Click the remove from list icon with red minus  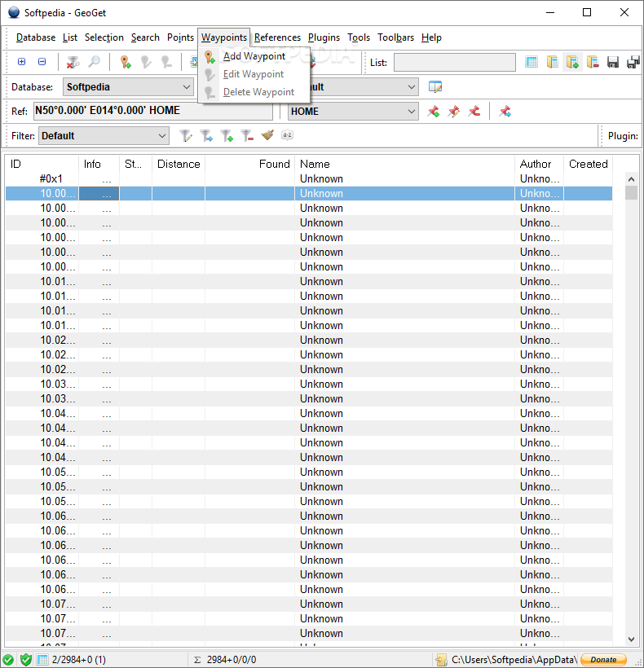593,62
